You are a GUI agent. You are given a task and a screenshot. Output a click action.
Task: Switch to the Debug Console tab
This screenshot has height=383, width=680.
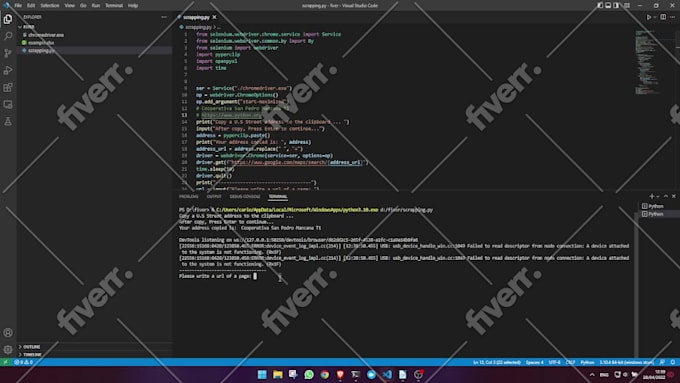pyautogui.click(x=245, y=197)
